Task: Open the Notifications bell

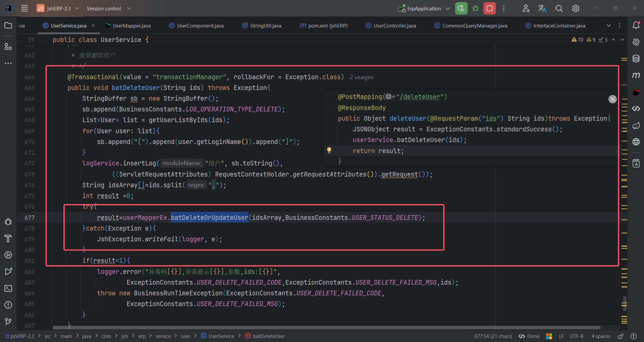Action: pos(636,26)
